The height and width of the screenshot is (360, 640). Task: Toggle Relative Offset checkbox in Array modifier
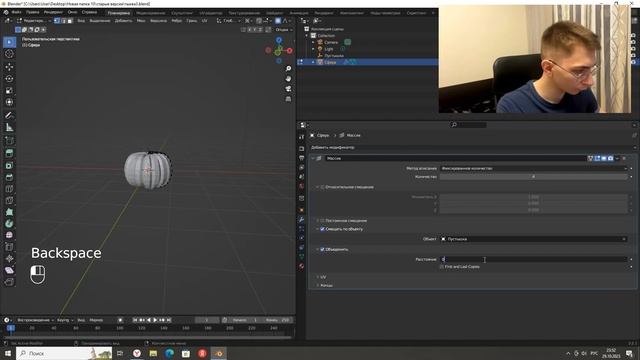(322, 187)
